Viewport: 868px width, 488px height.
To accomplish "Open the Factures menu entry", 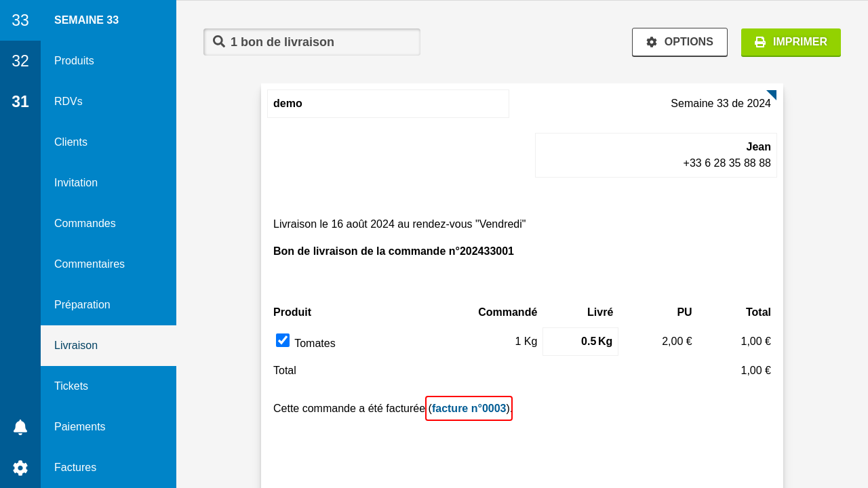I will (75, 468).
